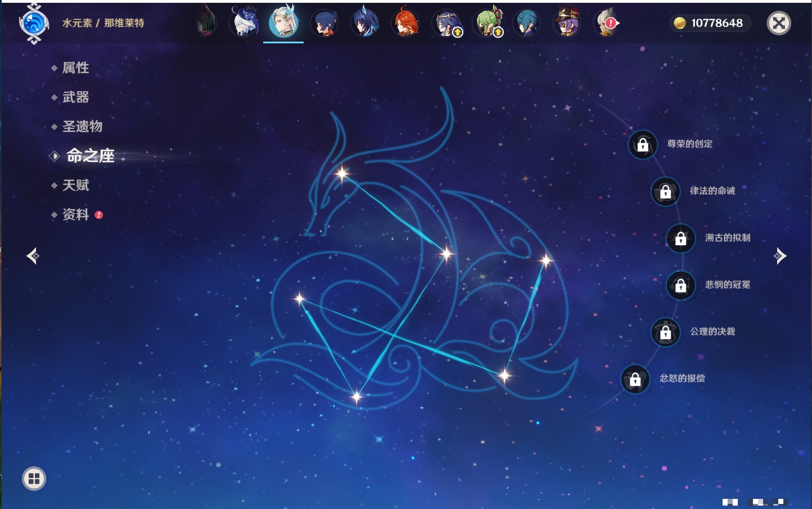Select the partly hidden dark avatar before Furina

[206, 23]
